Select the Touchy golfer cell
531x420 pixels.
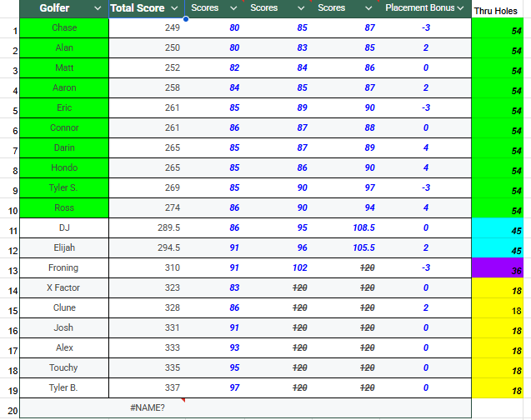click(x=64, y=367)
